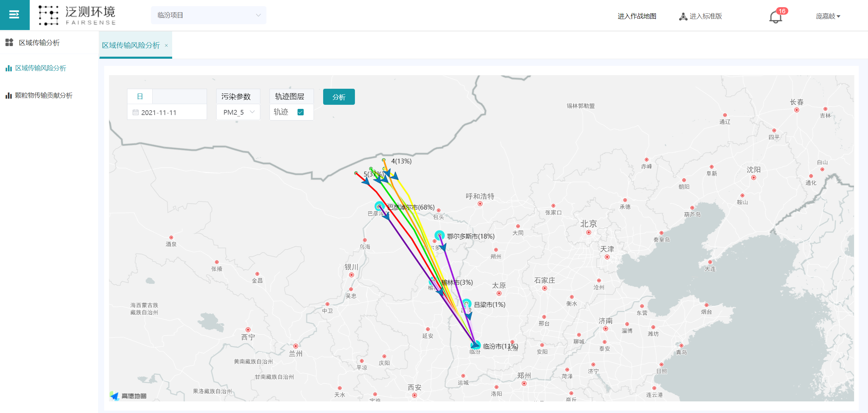
Task: Click the trajectory label 4(13%)
Action: (401, 161)
